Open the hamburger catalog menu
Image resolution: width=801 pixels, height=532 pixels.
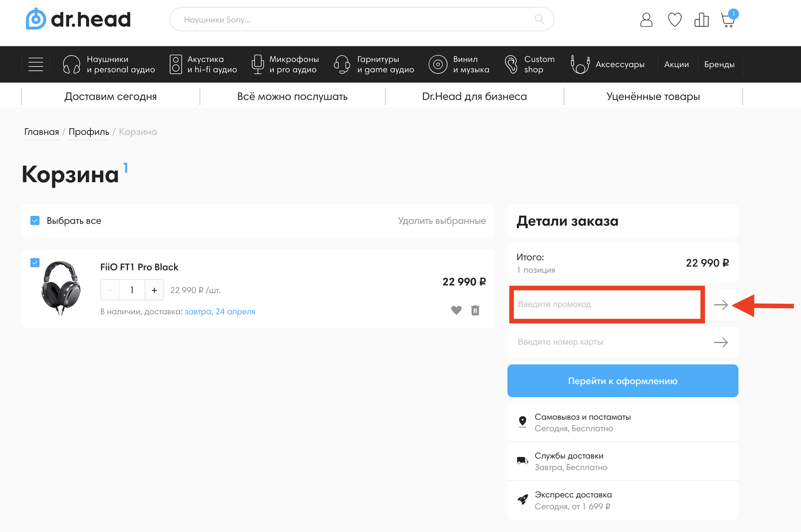[x=36, y=64]
